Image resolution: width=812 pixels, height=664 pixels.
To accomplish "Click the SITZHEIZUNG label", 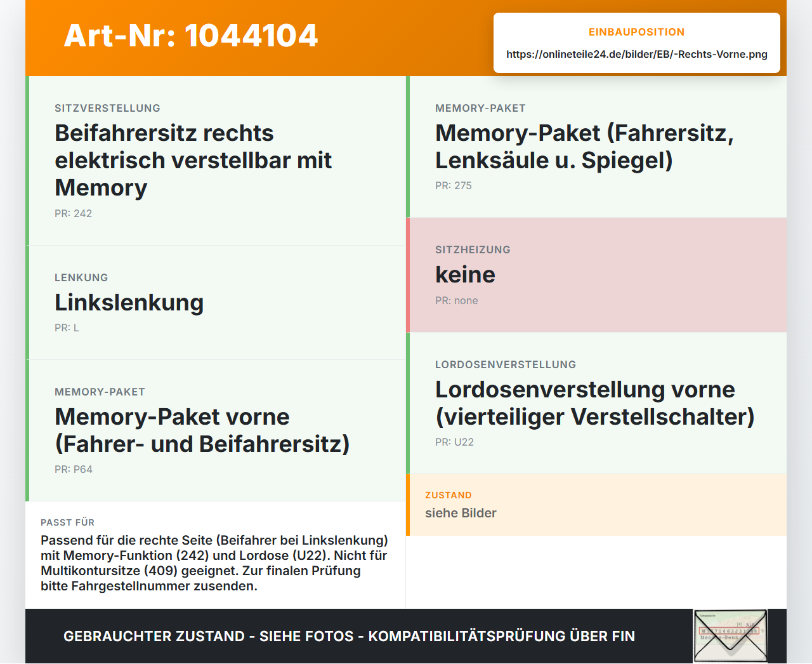I will [473, 249].
